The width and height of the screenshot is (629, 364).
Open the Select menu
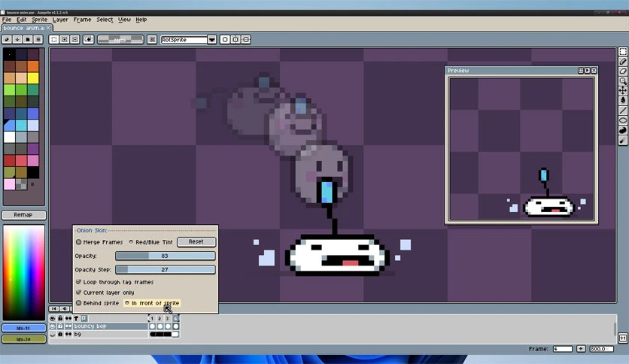pos(105,20)
